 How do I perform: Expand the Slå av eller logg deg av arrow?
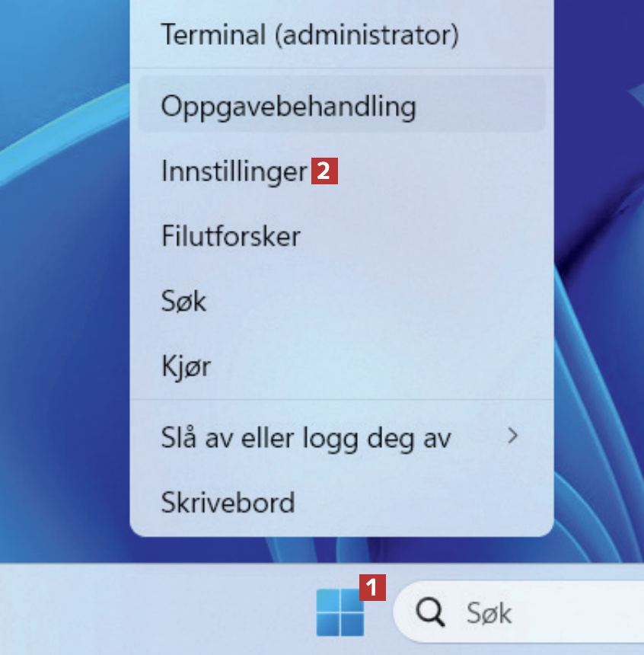513,436
